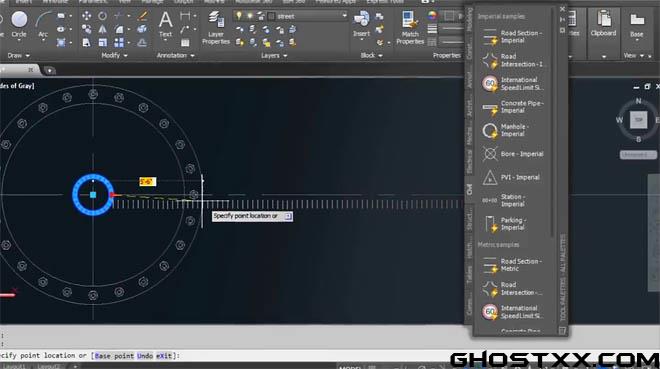Screen dimensions: 660x369
Task: Click the Match Properties tool
Action: click(x=410, y=28)
